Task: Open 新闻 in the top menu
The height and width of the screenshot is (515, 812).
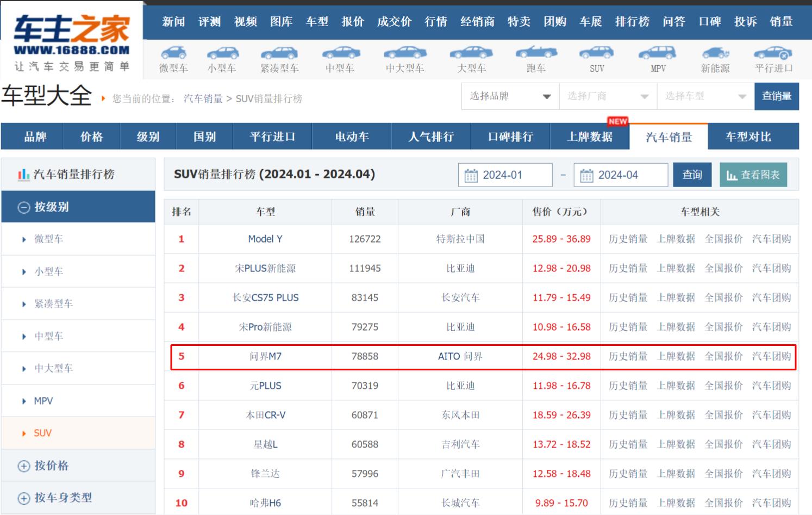Action: click(x=173, y=22)
